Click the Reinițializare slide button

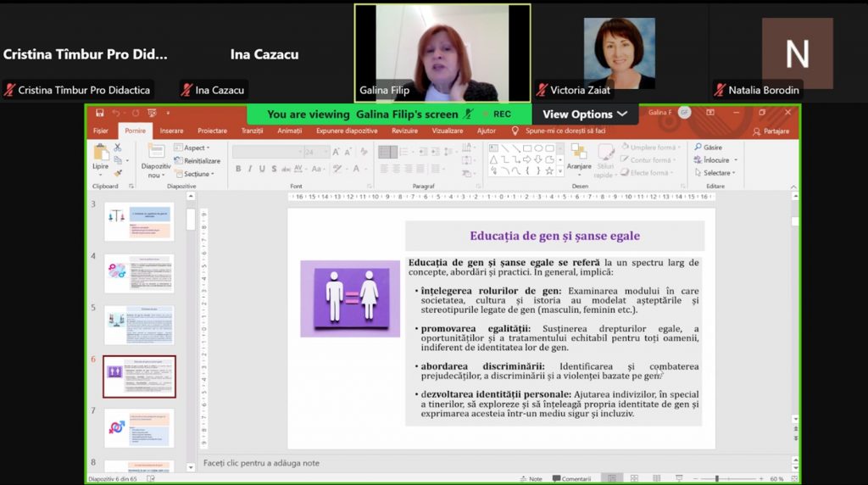click(x=198, y=160)
